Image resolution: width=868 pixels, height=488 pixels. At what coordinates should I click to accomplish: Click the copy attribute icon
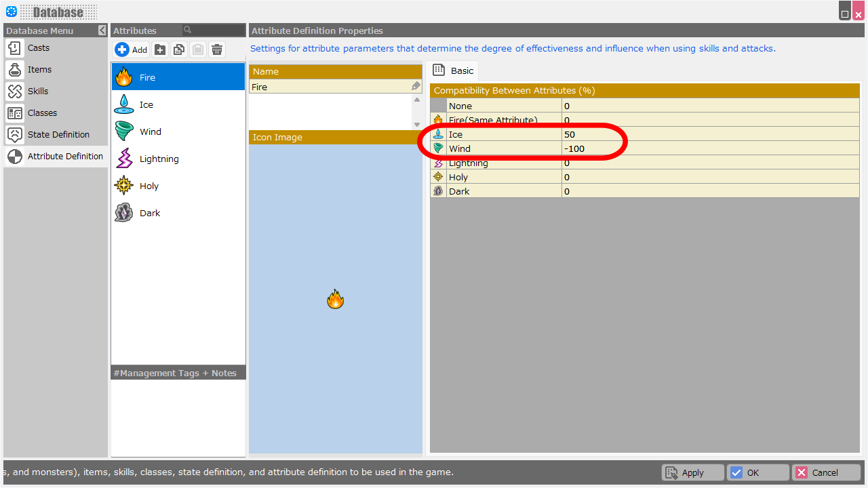[179, 49]
